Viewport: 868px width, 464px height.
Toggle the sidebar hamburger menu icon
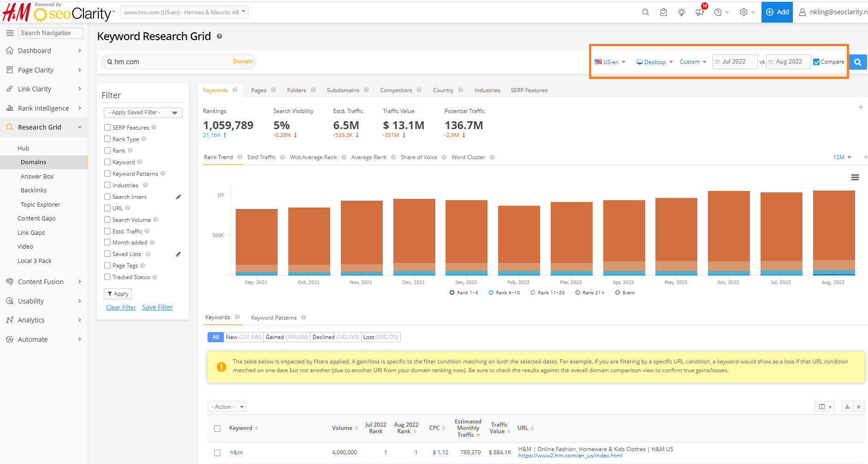pyautogui.click(x=10, y=33)
